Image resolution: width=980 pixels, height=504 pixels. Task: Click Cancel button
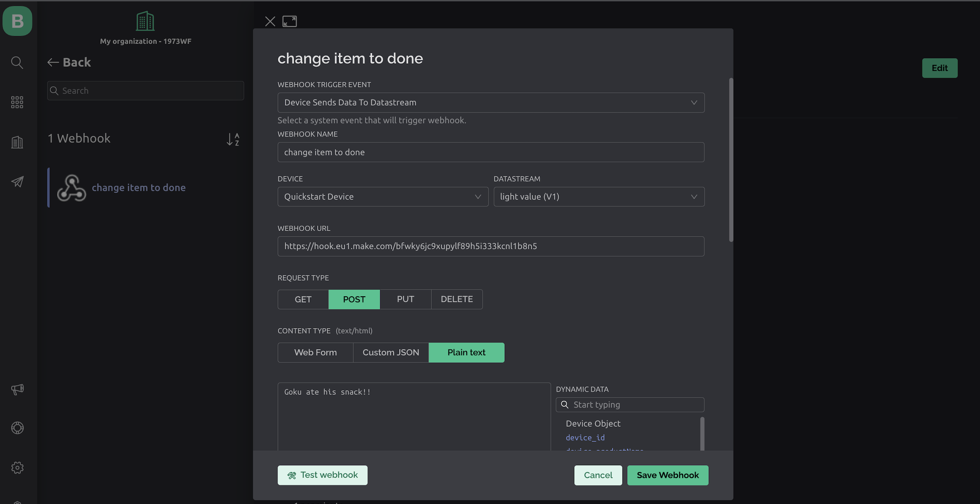[x=598, y=475]
